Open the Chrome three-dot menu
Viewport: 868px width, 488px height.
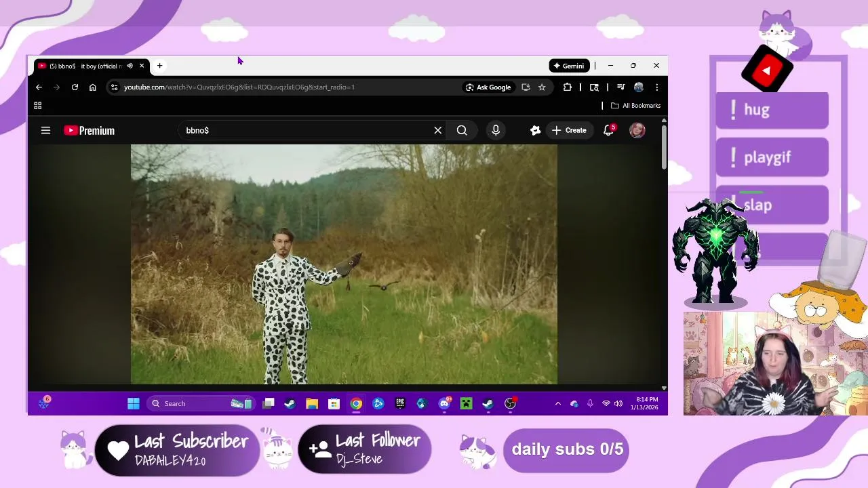(x=656, y=87)
